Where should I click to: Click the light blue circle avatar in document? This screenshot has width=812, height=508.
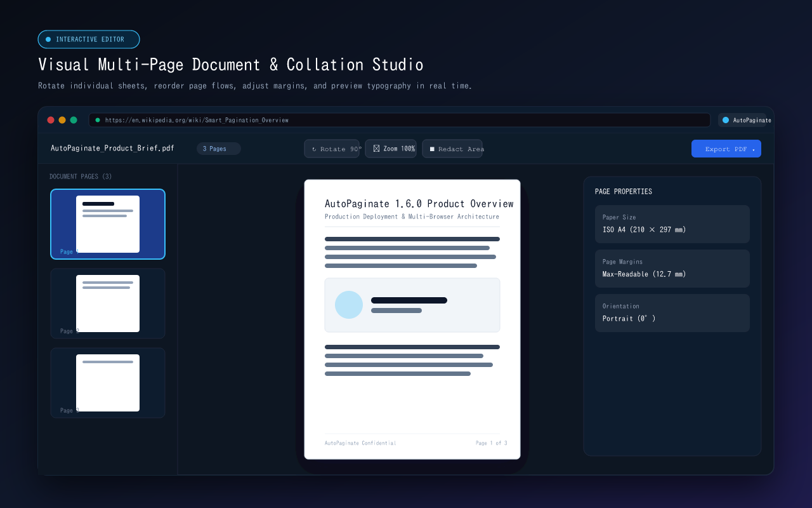[349, 305]
